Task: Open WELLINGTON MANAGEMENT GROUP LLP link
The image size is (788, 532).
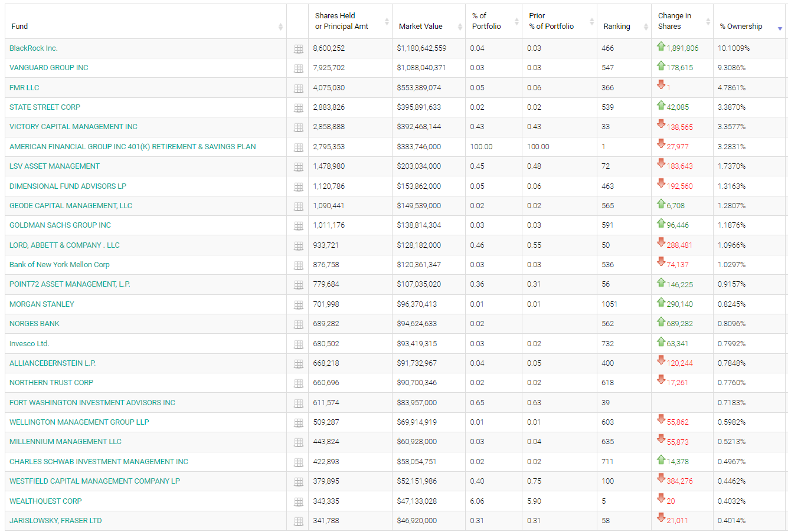Action: click(79, 422)
